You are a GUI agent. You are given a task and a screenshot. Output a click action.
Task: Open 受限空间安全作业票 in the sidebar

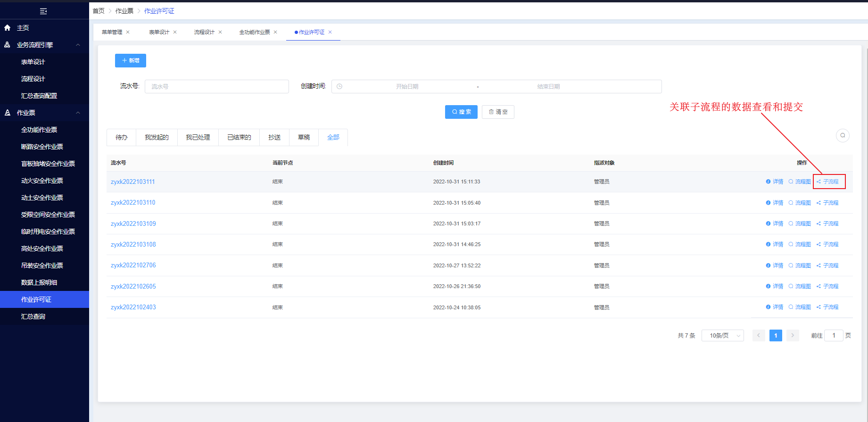tap(44, 215)
